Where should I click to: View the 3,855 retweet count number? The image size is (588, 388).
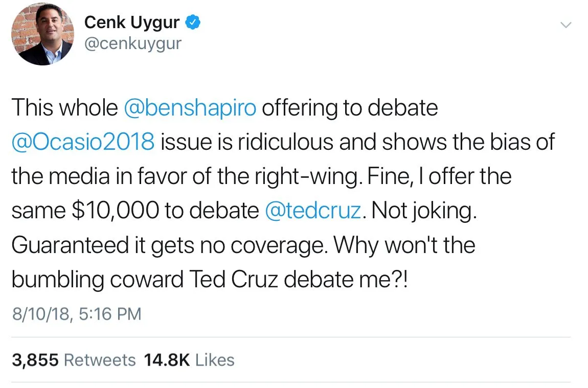click(x=35, y=360)
